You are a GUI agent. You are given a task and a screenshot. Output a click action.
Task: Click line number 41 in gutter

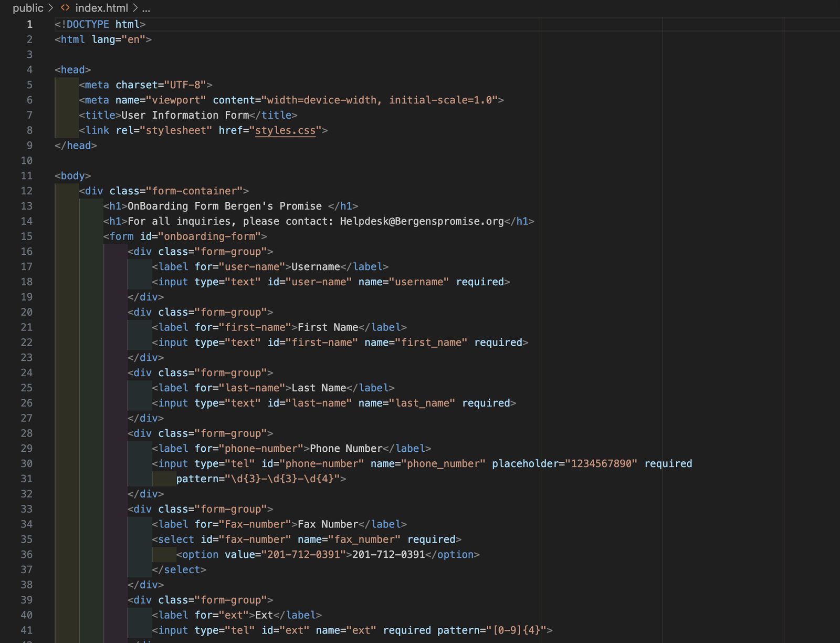pyautogui.click(x=26, y=630)
